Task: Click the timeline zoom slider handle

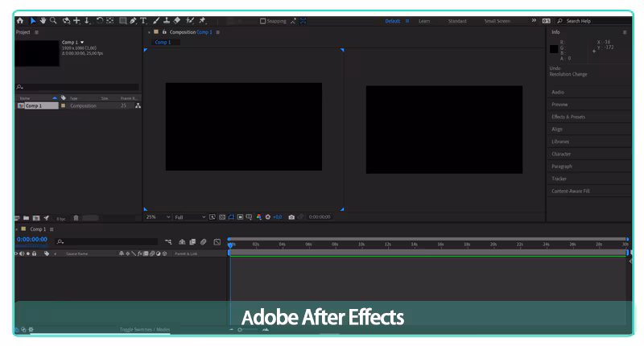Action: pos(240,330)
